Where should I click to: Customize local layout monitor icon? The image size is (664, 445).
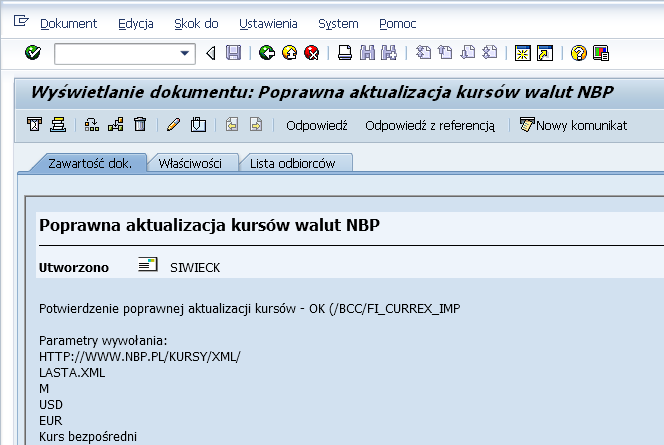[x=601, y=53]
